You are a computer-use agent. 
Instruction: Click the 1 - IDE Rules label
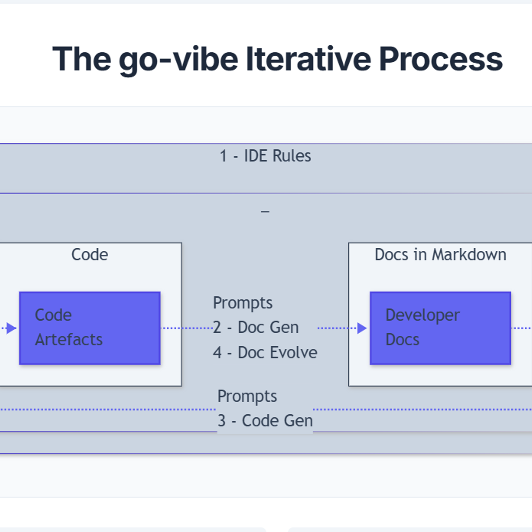(x=265, y=156)
